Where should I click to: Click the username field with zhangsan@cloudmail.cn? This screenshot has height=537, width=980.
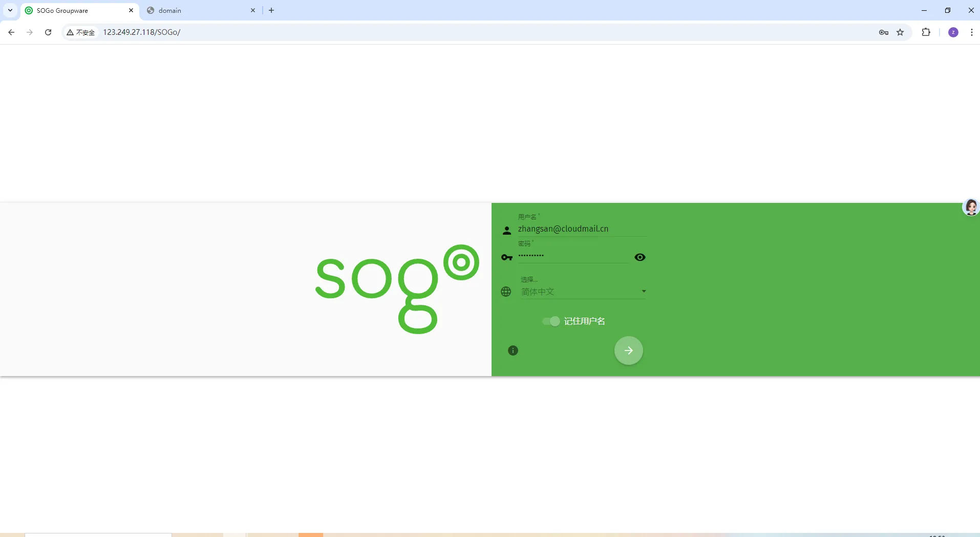582,229
